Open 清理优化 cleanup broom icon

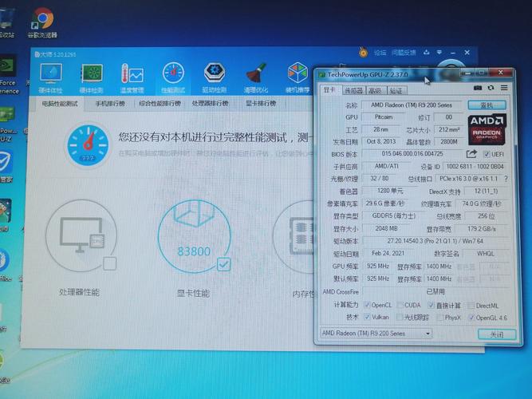256,75
